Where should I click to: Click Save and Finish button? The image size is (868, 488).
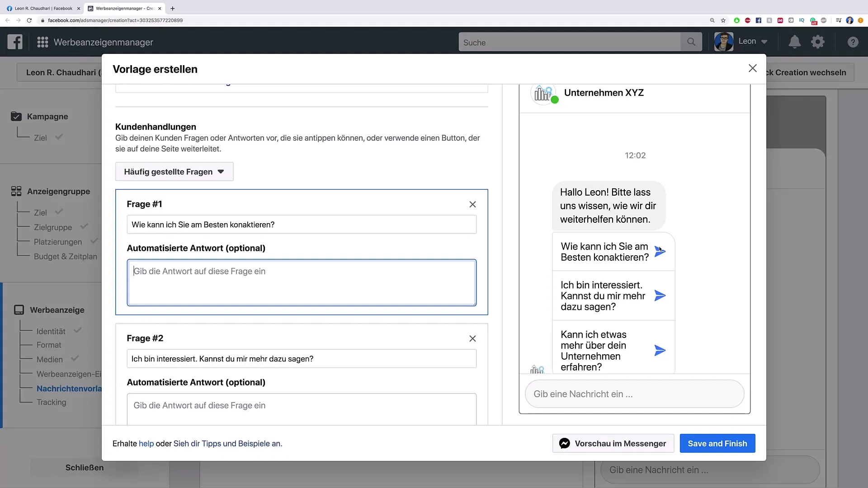[717, 443]
